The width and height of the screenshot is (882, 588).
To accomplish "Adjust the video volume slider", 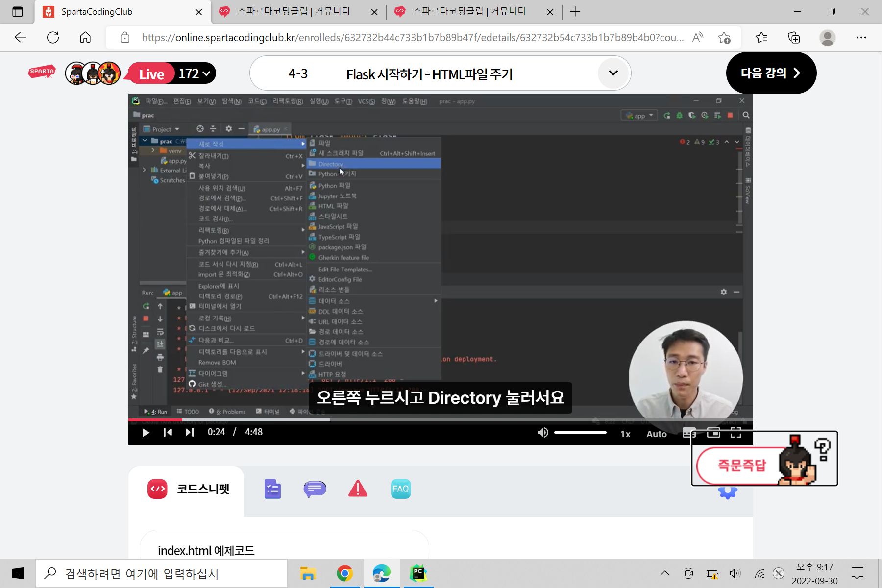I will [580, 433].
